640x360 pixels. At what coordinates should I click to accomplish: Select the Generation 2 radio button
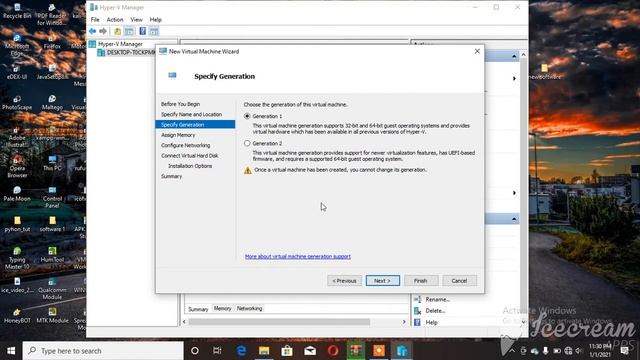coord(247,143)
